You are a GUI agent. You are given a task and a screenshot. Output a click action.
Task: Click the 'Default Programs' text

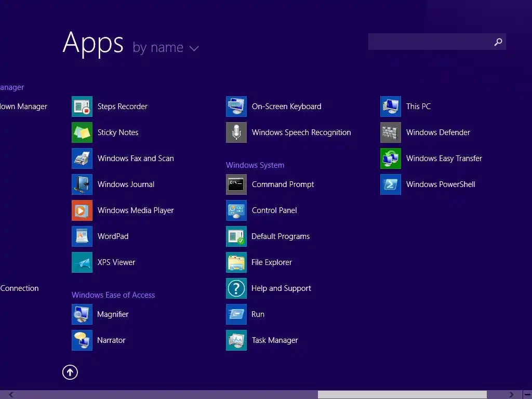pos(281,236)
